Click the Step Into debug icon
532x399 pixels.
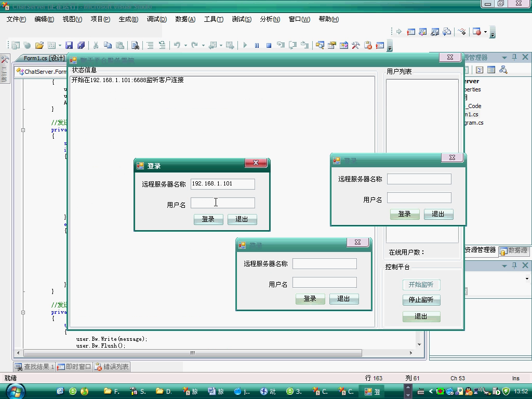pyautogui.click(x=281, y=45)
